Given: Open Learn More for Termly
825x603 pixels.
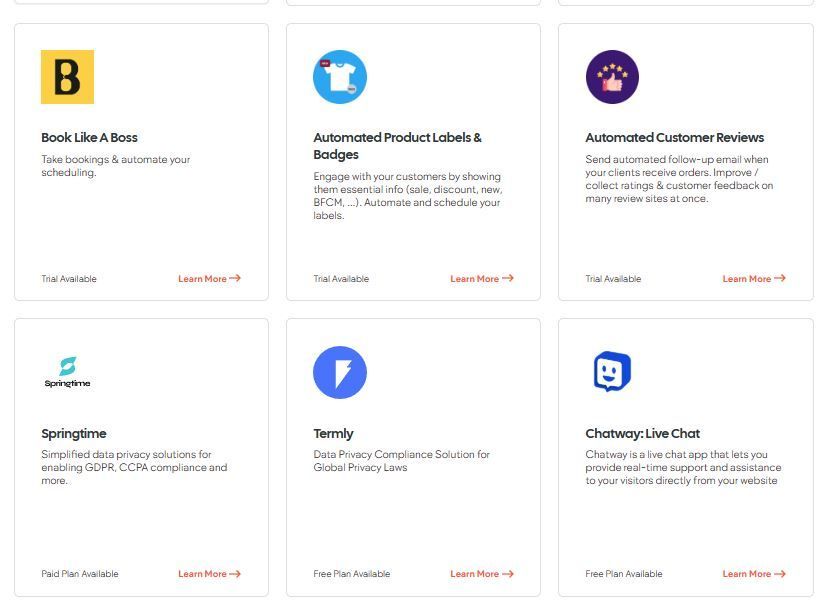Looking at the screenshot, I should coord(482,574).
